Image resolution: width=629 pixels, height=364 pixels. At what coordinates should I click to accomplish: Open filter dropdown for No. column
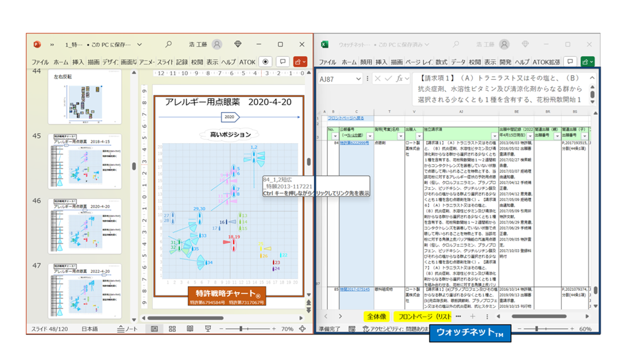(x=335, y=136)
